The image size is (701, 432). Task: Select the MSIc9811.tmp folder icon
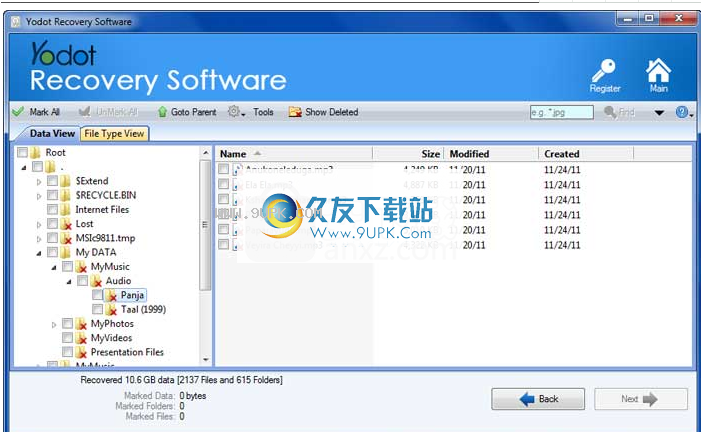point(66,238)
